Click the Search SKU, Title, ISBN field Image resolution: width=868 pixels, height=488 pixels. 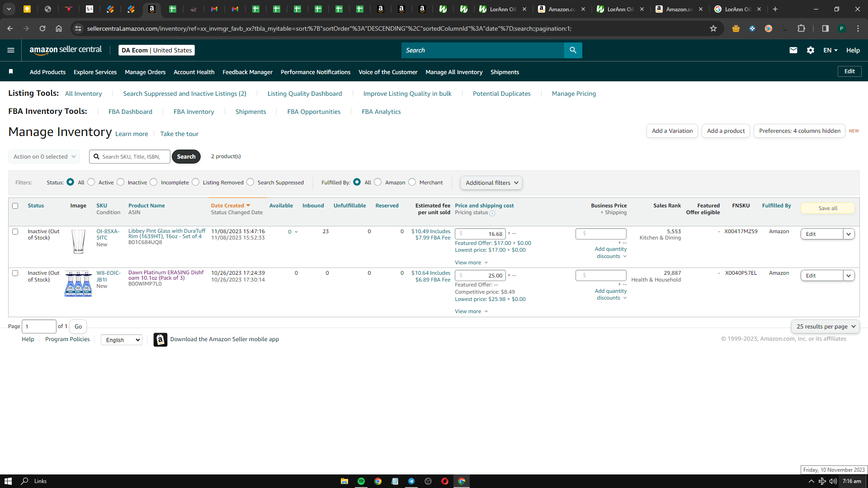[x=130, y=157]
